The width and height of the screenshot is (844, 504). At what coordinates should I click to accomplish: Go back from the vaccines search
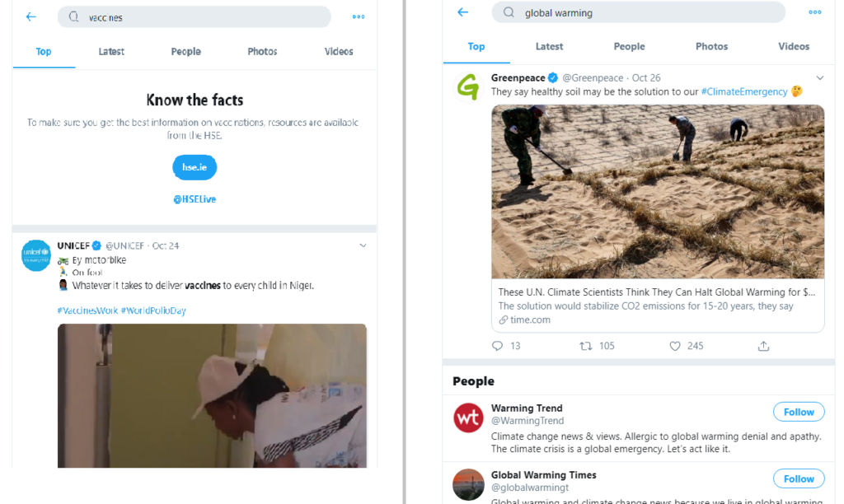[30, 16]
